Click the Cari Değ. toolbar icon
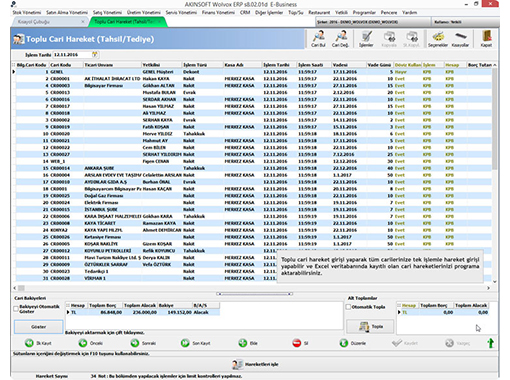This screenshot has height=380, width=510. pos(340,39)
